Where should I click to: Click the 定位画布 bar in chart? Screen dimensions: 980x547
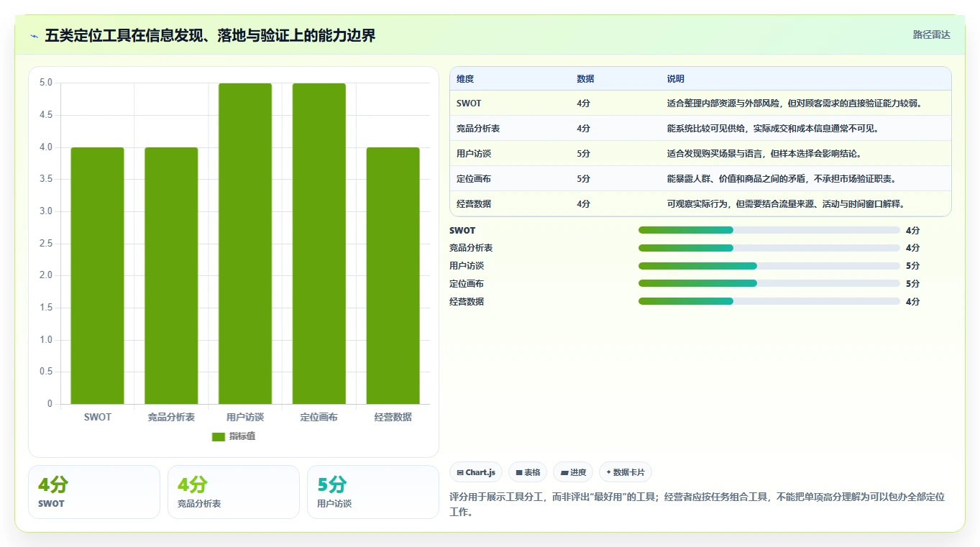pyautogui.click(x=319, y=244)
